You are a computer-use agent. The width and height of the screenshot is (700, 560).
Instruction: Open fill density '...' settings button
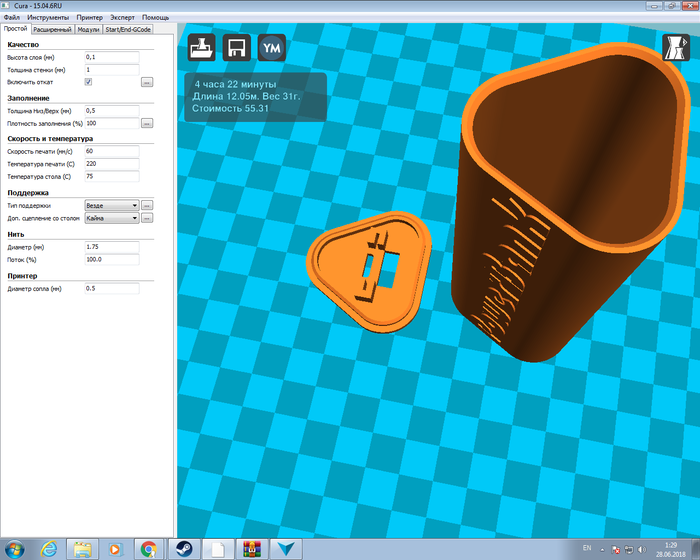click(146, 123)
